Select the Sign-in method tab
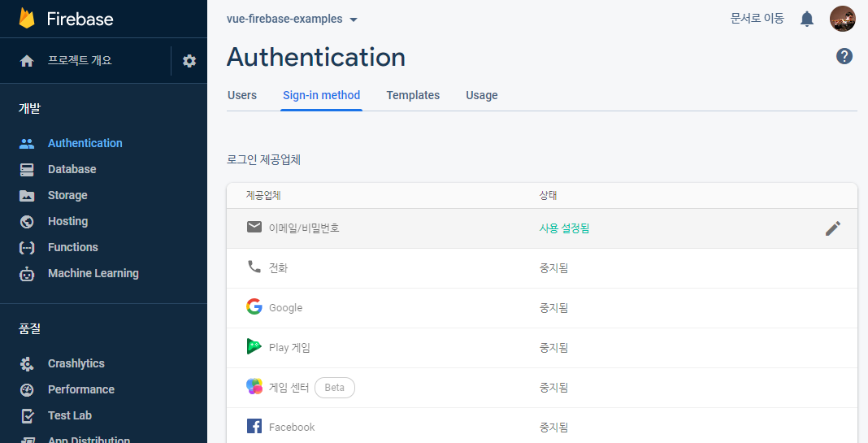 click(x=321, y=95)
